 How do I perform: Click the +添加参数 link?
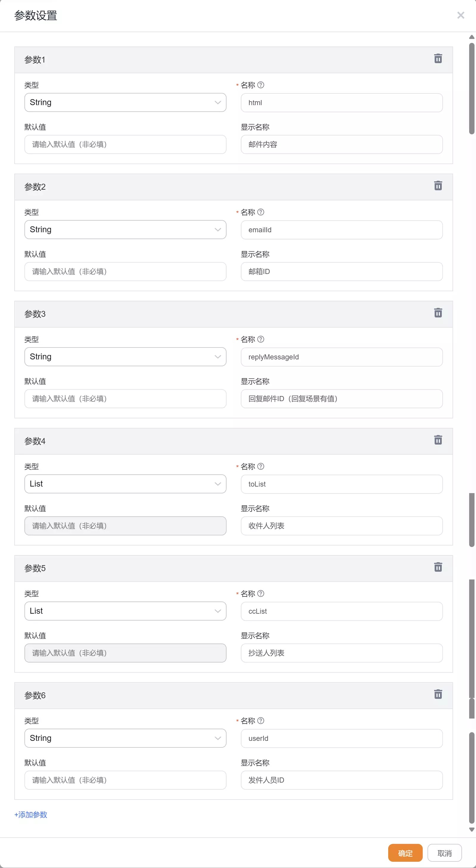point(31,814)
